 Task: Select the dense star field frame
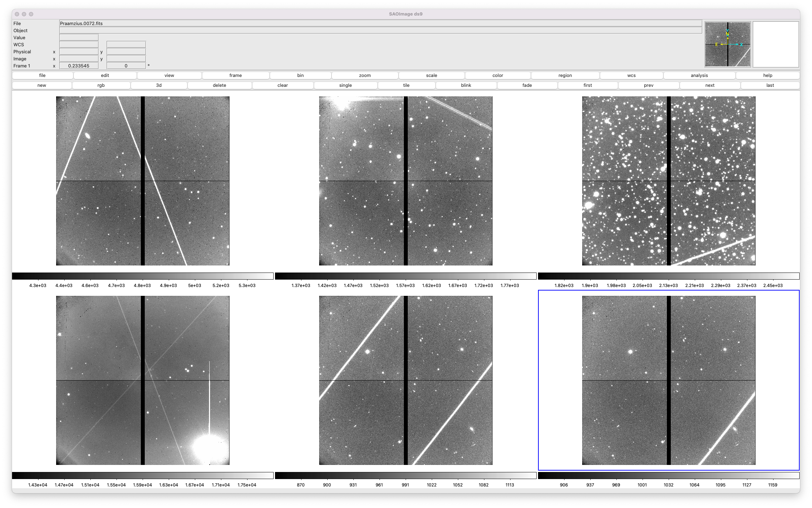669,181
